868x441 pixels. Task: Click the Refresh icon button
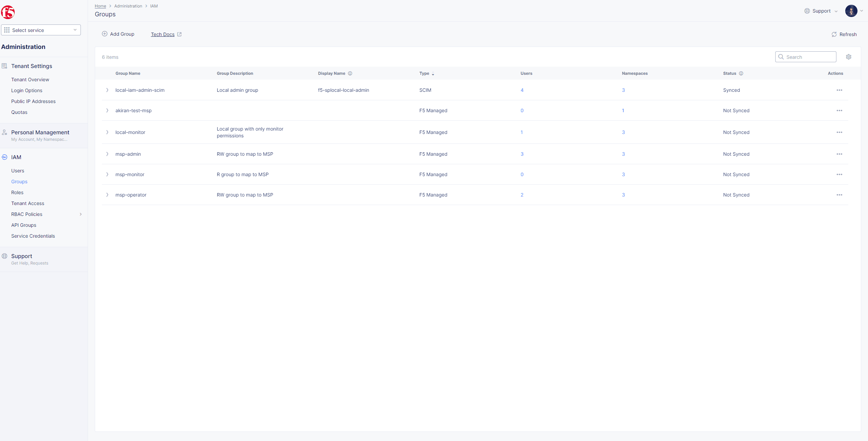(834, 34)
